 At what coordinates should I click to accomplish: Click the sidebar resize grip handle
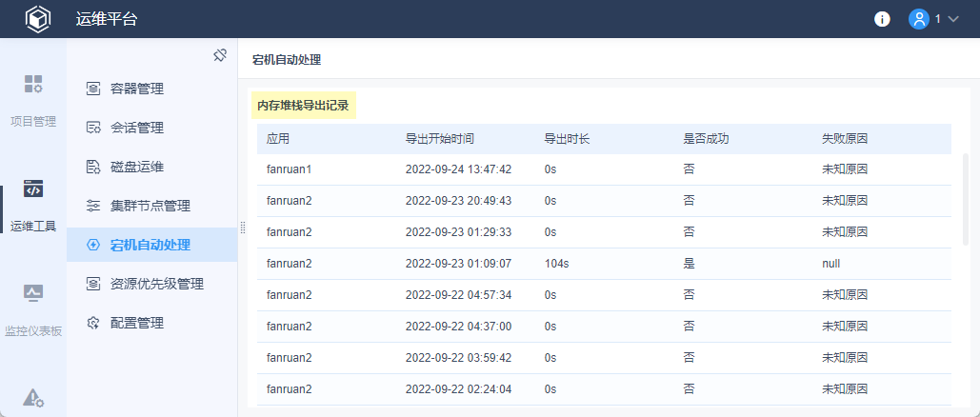[x=243, y=228]
